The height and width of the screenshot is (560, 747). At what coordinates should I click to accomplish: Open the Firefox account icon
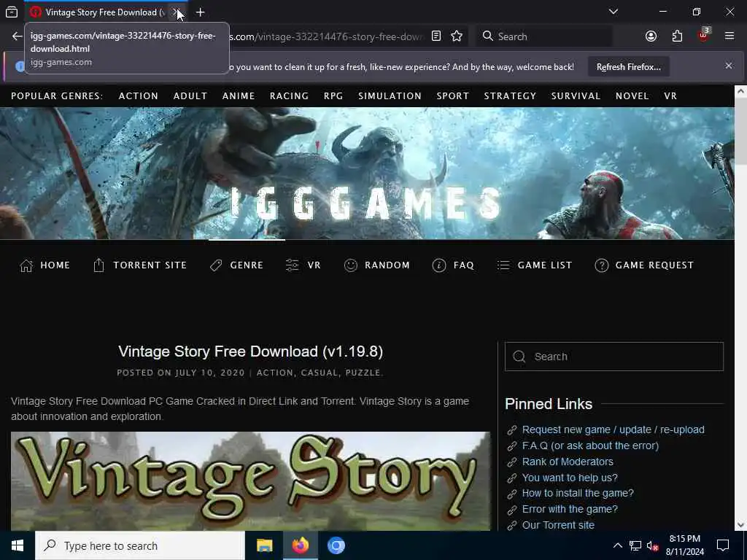pos(651,36)
